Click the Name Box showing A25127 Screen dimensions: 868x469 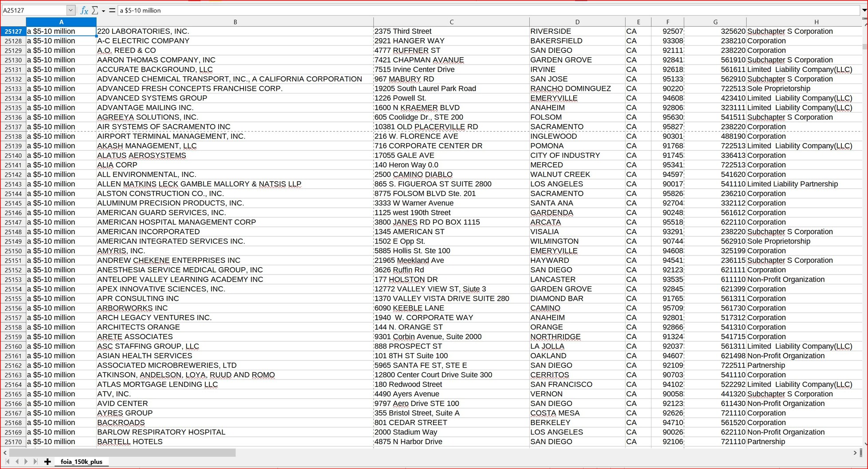[34, 10]
